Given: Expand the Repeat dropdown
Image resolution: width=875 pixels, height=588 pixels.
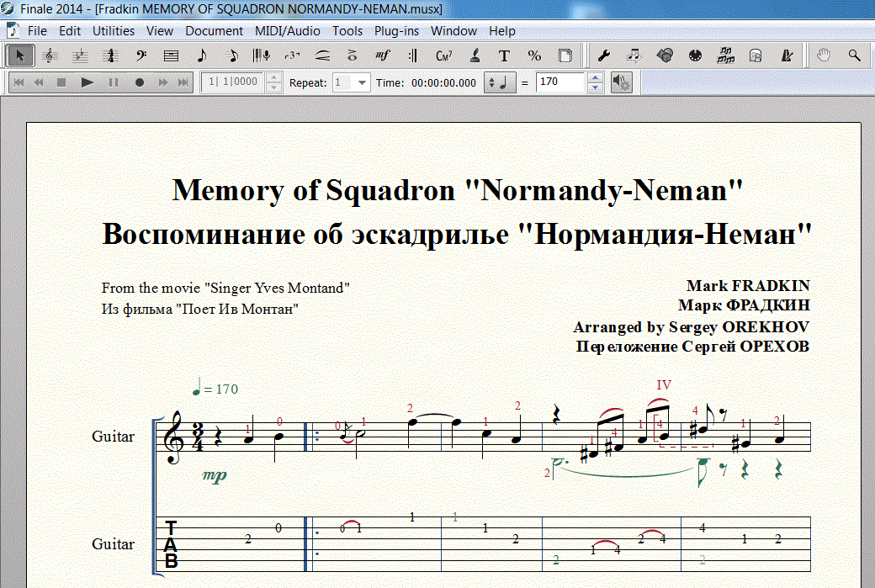Looking at the screenshot, I should (362, 82).
